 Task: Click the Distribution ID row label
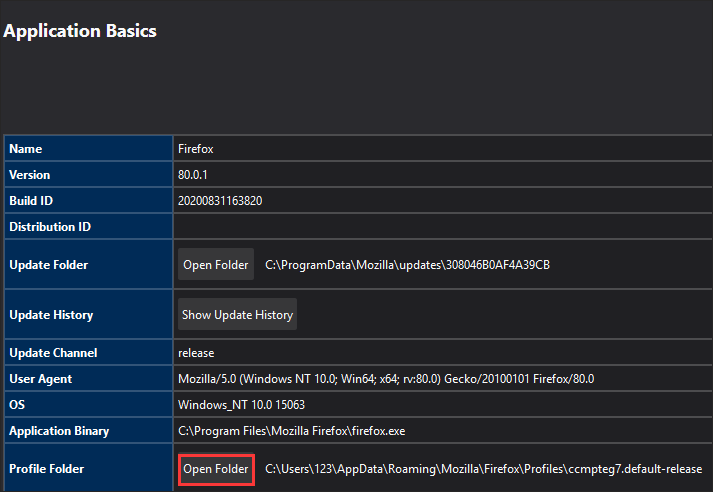coord(50,226)
